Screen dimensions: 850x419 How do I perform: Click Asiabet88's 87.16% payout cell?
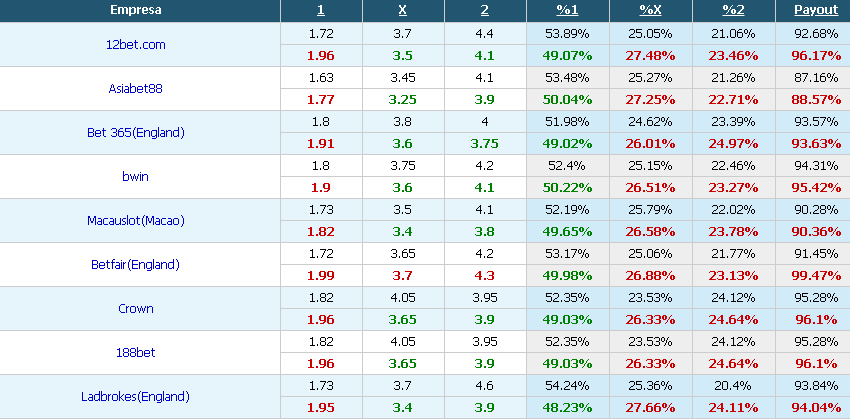click(812, 77)
